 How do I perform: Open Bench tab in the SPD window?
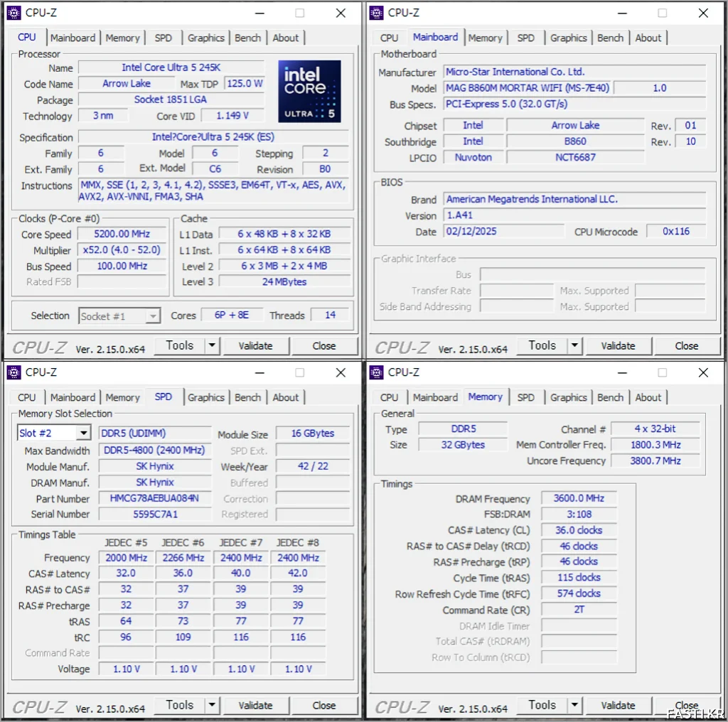(247, 398)
